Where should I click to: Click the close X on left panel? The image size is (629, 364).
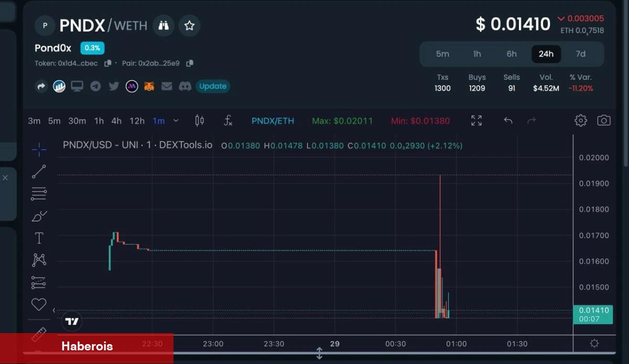pyautogui.click(x=5, y=178)
